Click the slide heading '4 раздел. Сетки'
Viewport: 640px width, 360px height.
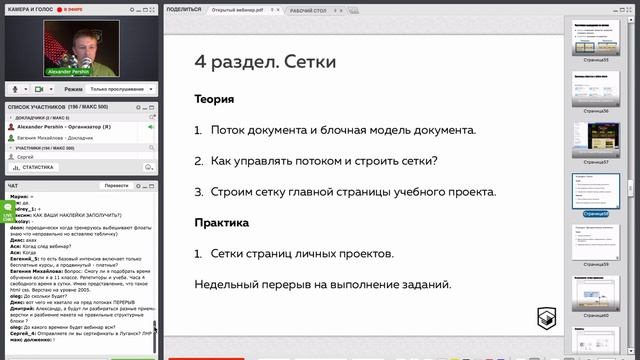click(265, 62)
